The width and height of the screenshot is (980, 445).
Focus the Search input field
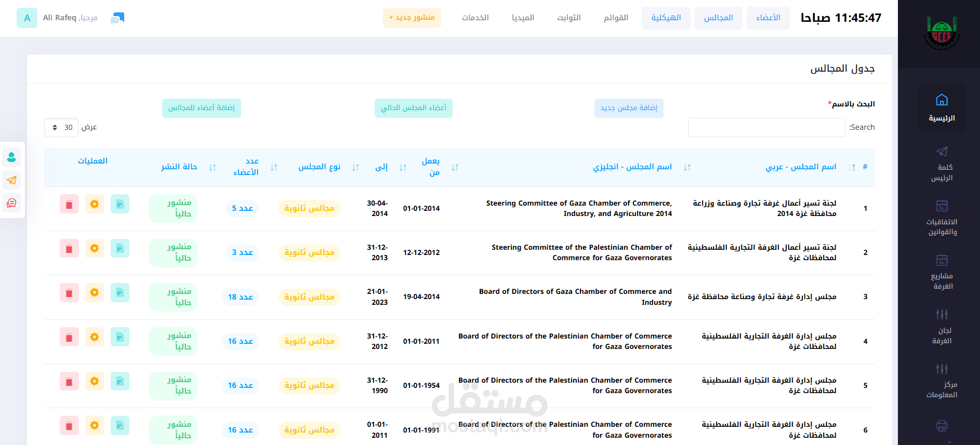click(x=766, y=127)
